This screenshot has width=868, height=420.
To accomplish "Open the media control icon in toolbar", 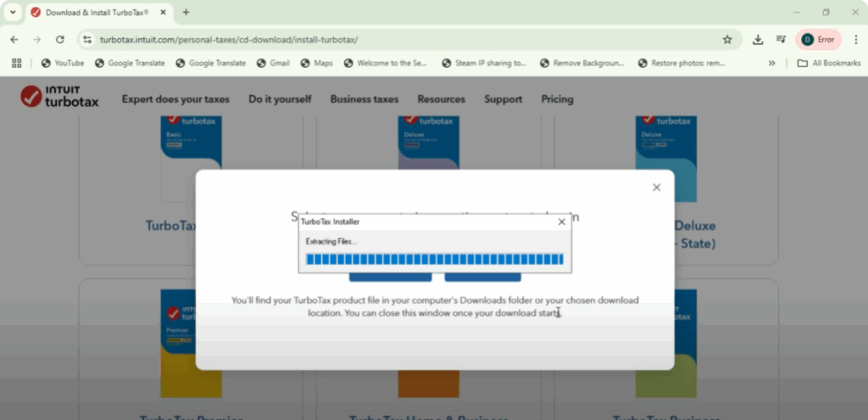I will [781, 39].
